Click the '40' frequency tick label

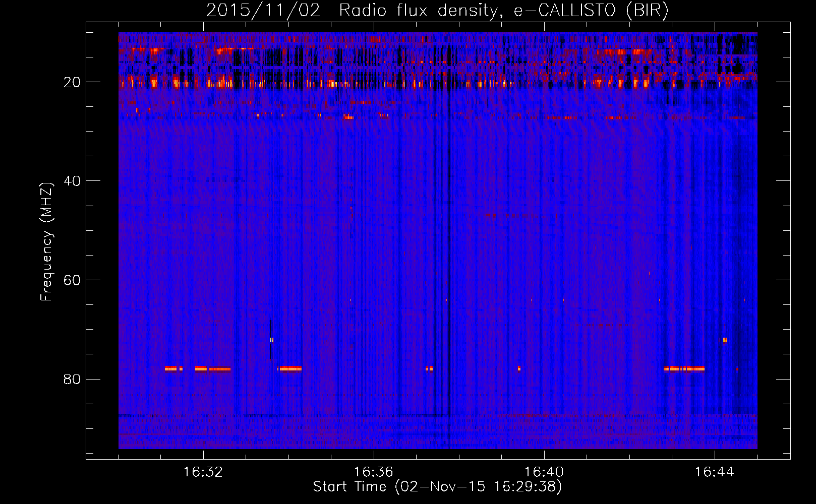pyautogui.click(x=72, y=181)
